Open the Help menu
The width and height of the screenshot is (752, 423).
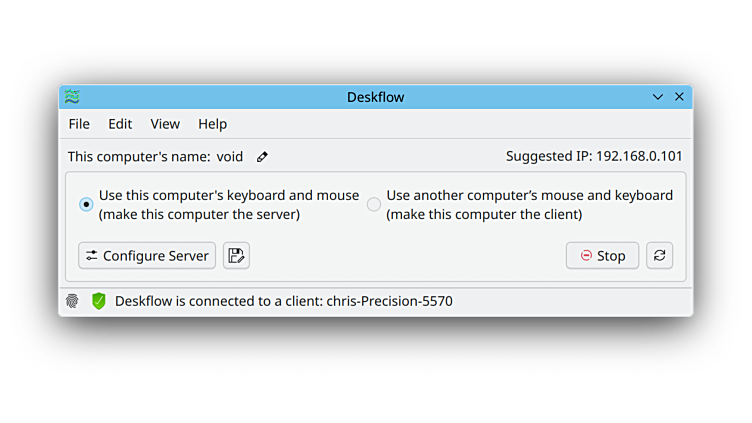pos(212,124)
